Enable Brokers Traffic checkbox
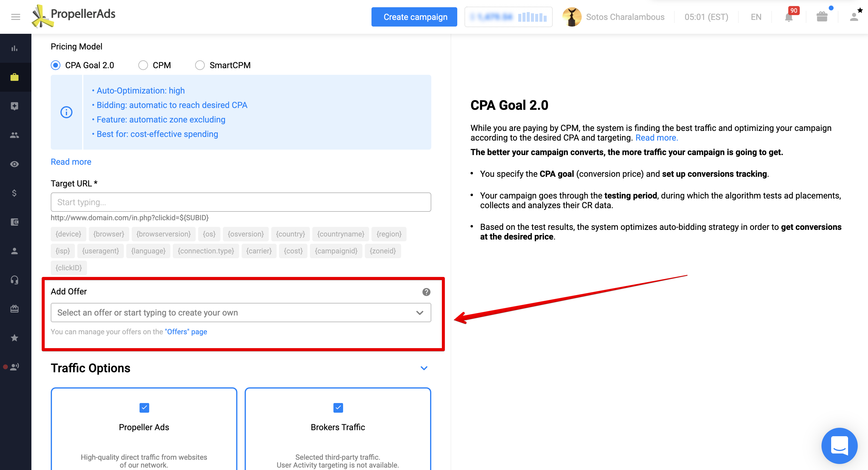This screenshot has height=470, width=868. click(338, 407)
